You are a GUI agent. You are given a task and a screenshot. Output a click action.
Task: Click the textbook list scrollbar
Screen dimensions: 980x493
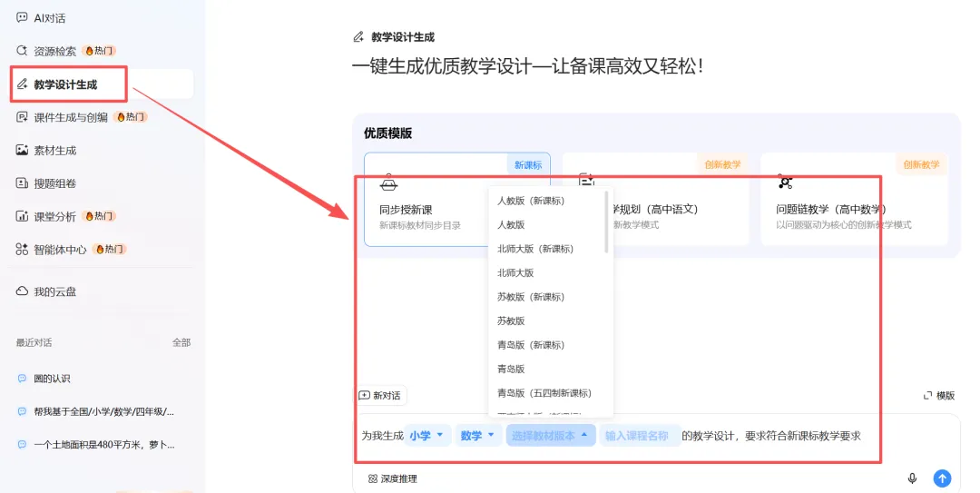606,222
